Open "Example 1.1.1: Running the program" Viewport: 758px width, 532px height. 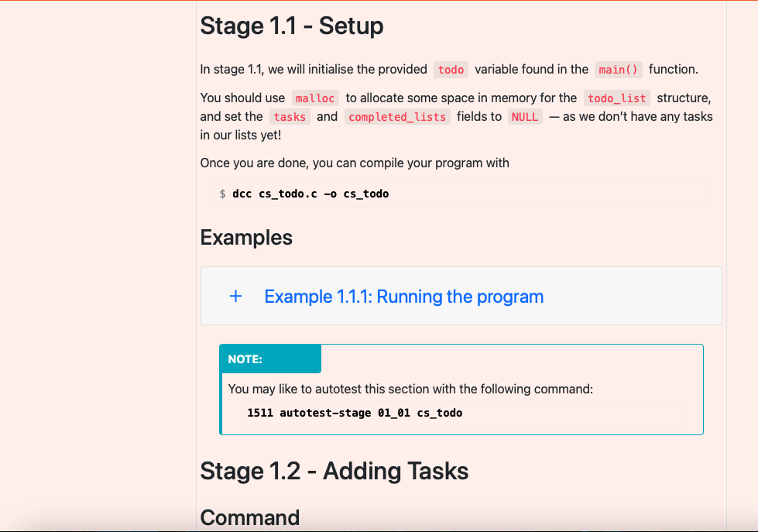pos(403,297)
